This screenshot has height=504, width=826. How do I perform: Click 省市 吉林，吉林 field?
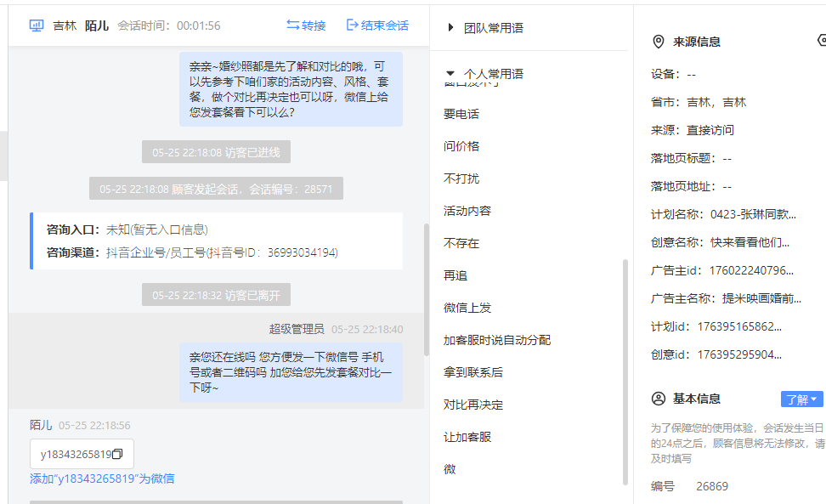coord(699,102)
